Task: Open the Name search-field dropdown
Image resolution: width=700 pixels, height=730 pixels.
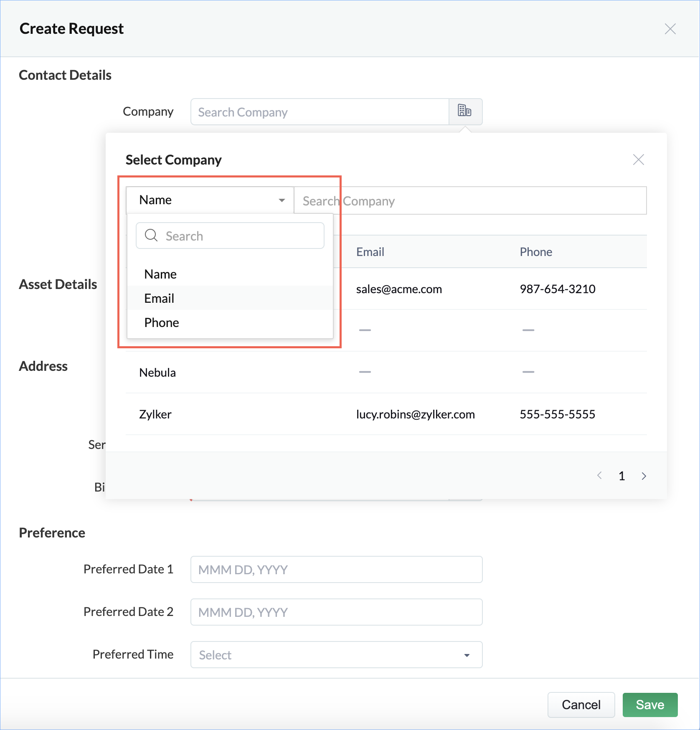Action: 210,200
